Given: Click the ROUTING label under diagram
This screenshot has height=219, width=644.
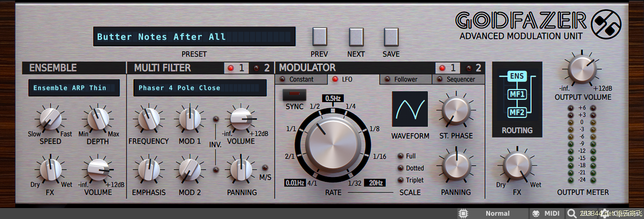Looking at the screenshot, I should click(517, 130).
